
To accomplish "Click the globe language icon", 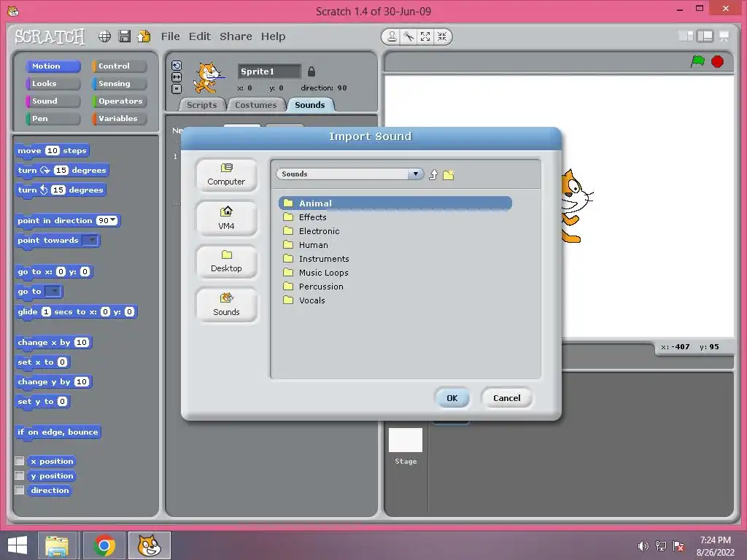I will [104, 36].
